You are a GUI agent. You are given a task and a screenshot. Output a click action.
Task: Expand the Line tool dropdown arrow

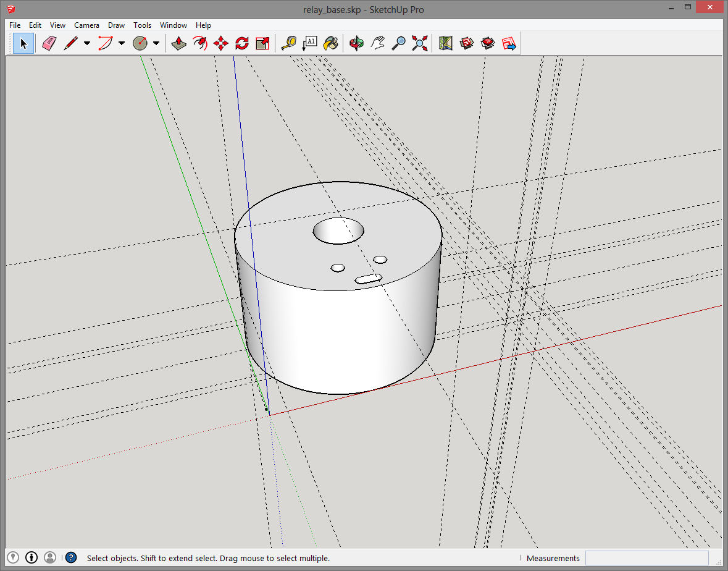tap(87, 43)
